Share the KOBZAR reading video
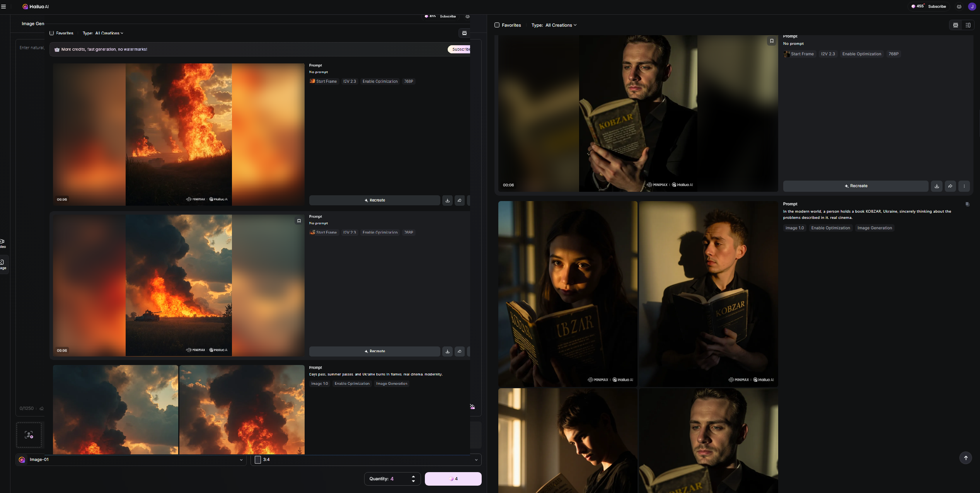This screenshot has height=493, width=980. pos(950,186)
